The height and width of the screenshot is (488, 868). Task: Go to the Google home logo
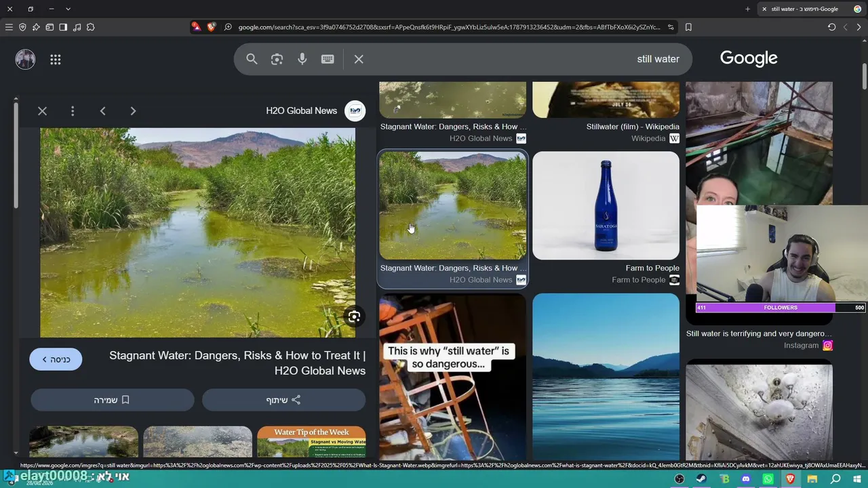pos(749,58)
